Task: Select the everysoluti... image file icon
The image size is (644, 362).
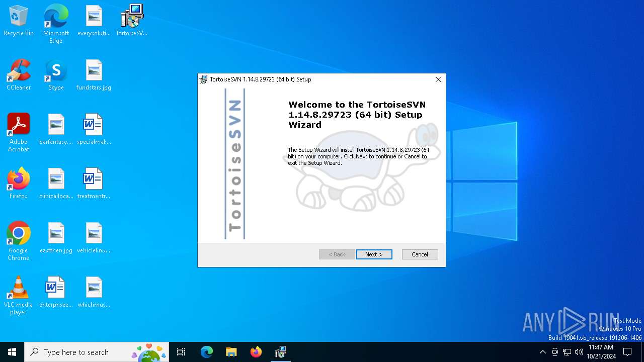Action: coord(94,21)
